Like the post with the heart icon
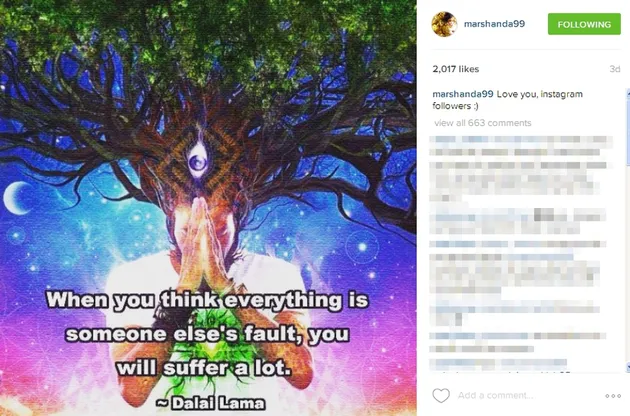Screen dimensions: 630x416 pyautogui.click(x=441, y=396)
